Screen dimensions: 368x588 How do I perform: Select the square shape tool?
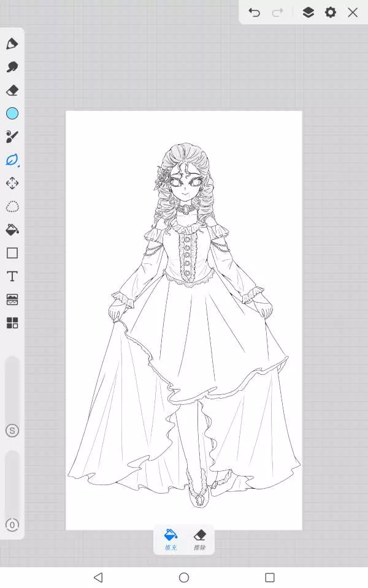12,253
